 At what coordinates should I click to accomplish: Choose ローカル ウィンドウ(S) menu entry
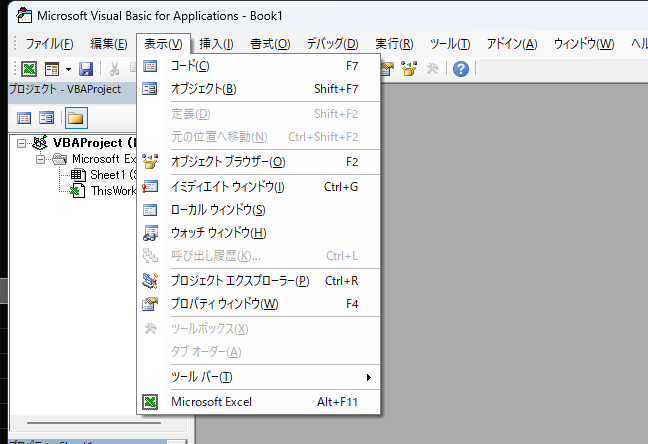259,210
